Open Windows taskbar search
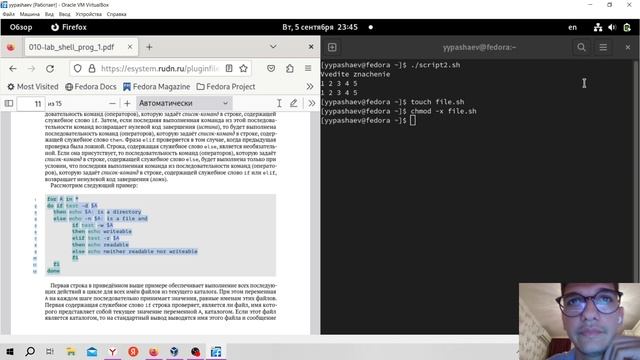This screenshot has height=360, width=640. 30,351
